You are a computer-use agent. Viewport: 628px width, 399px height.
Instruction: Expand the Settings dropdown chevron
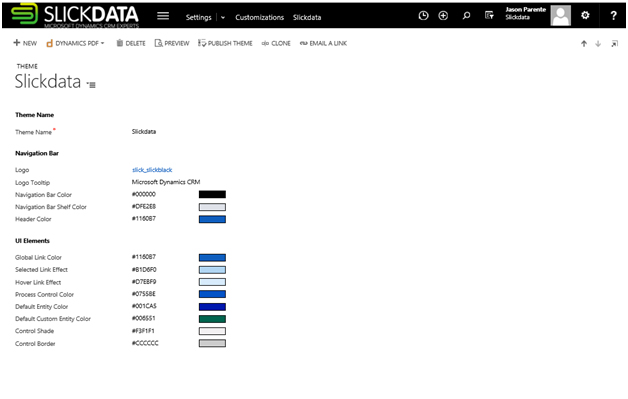(223, 17)
